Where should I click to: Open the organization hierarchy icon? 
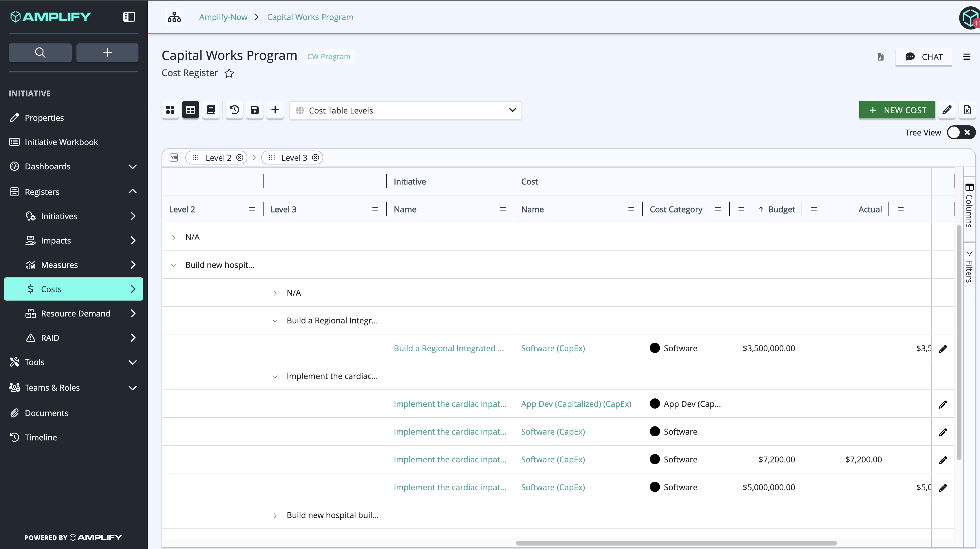tap(174, 17)
